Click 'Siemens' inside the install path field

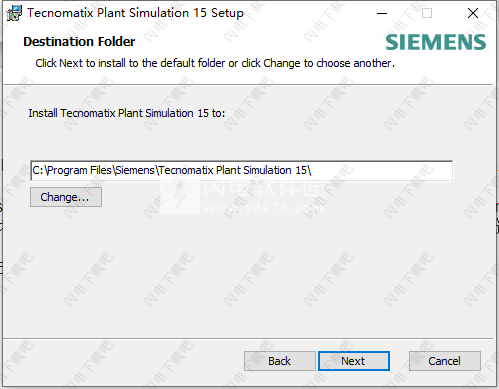135,170
